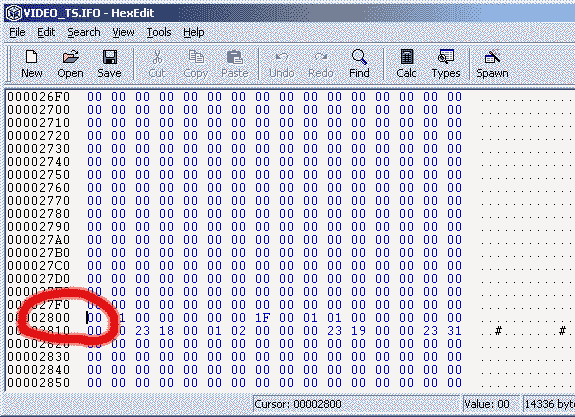Save the file using the Save icon
This screenshot has width=575, height=417.
pyautogui.click(x=109, y=64)
